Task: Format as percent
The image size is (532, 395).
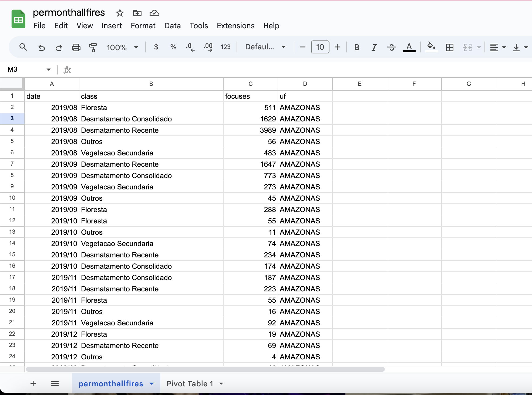Action: [x=173, y=47]
